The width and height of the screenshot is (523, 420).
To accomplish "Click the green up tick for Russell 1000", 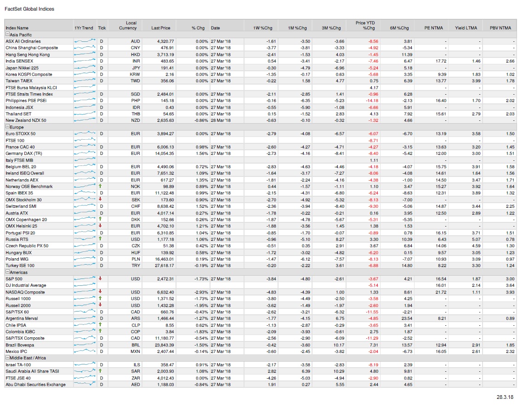I will click(100, 298).
